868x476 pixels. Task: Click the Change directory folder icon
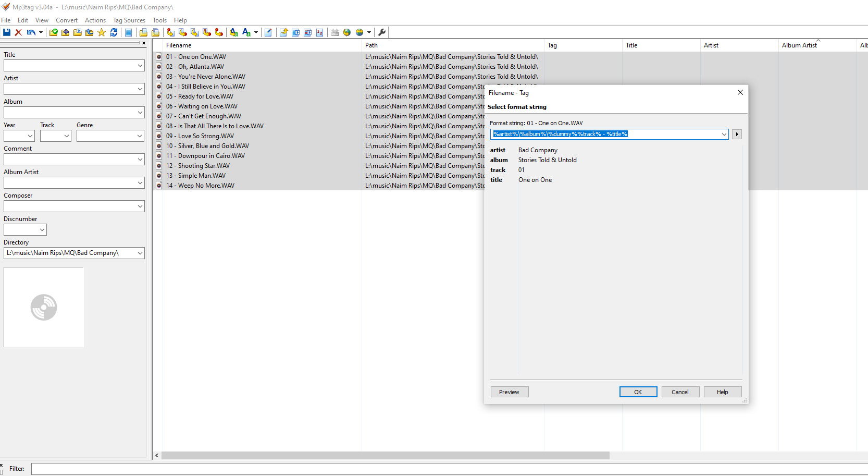click(53, 32)
